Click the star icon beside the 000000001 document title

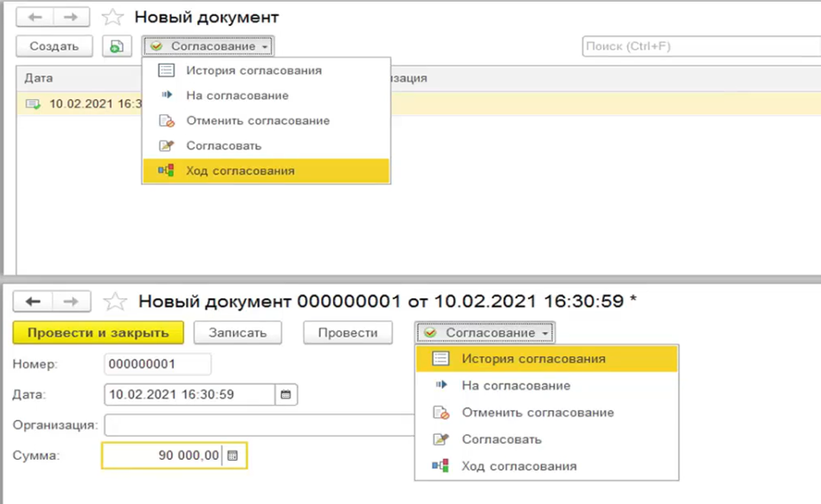point(115,302)
